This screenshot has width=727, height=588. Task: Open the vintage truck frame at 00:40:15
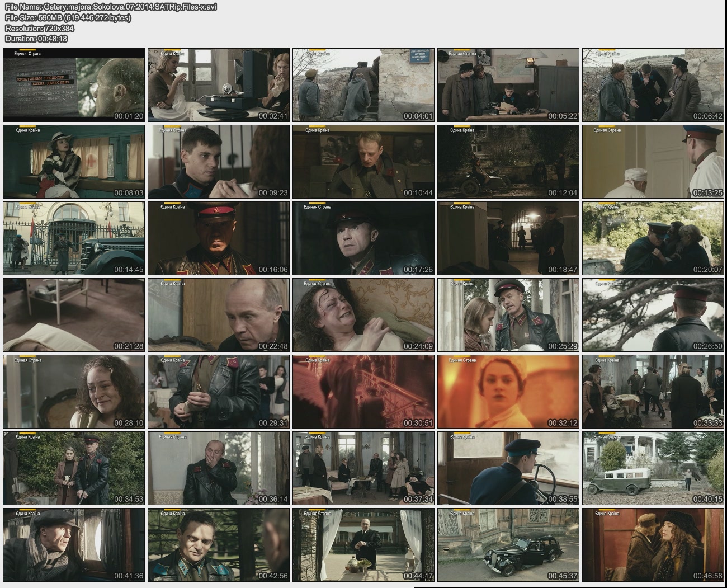(x=653, y=468)
